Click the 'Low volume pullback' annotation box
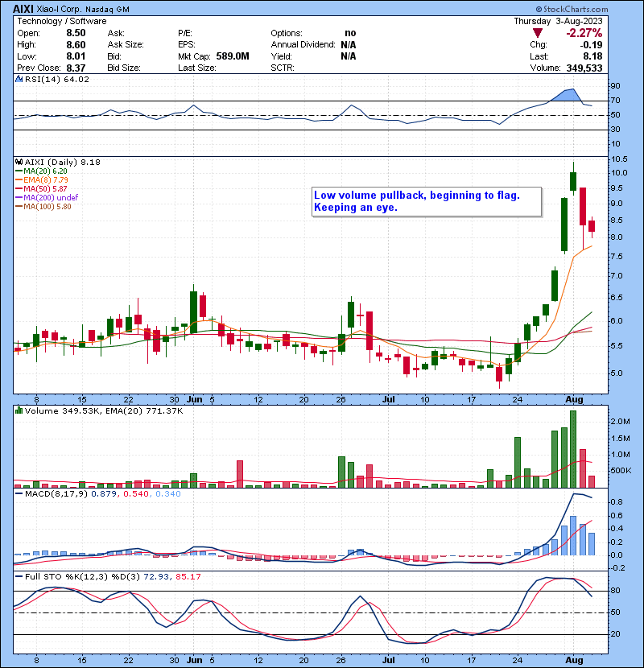This screenshot has height=668, width=644. [427, 201]
